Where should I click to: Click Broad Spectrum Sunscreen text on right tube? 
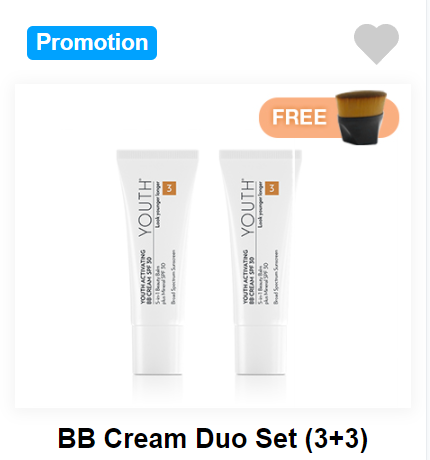point(276,277)
